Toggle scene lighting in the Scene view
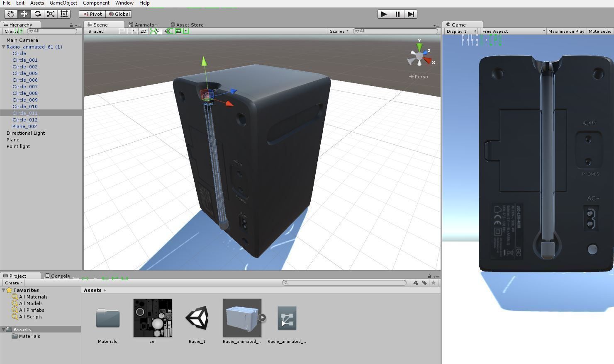Image resolution: width=614 pixels, height=364 pixels. 155,31
